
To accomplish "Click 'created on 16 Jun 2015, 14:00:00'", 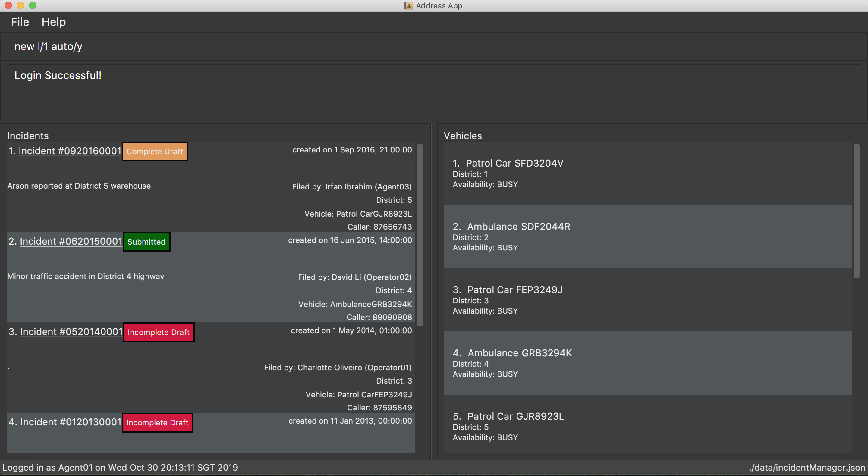I will tap(350, 240).
